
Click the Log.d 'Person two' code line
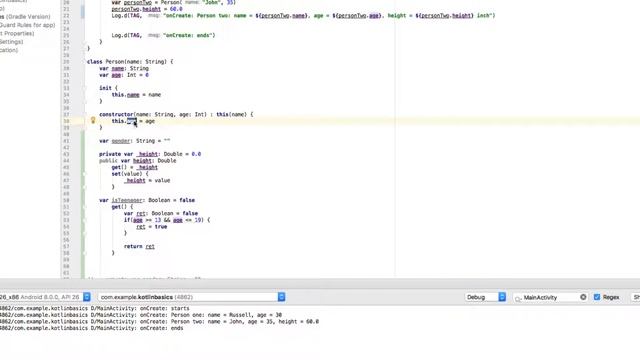(x=303, y=16)
